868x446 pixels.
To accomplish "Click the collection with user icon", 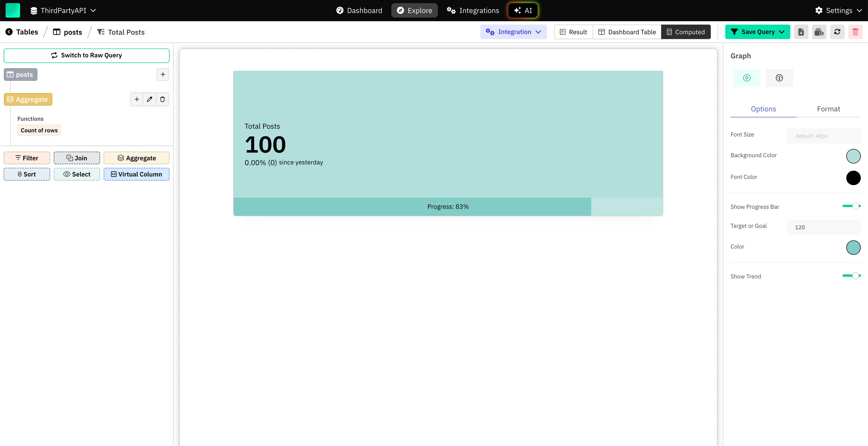I will coord(819,32).
